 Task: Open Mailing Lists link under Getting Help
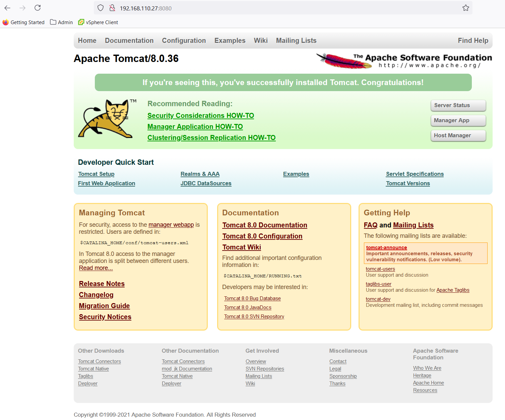413,225
